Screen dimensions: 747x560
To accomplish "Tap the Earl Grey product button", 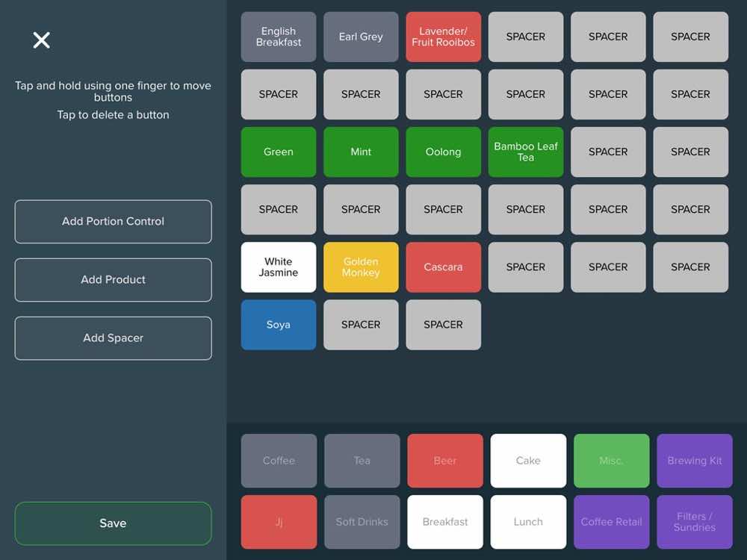I will 361,37.
